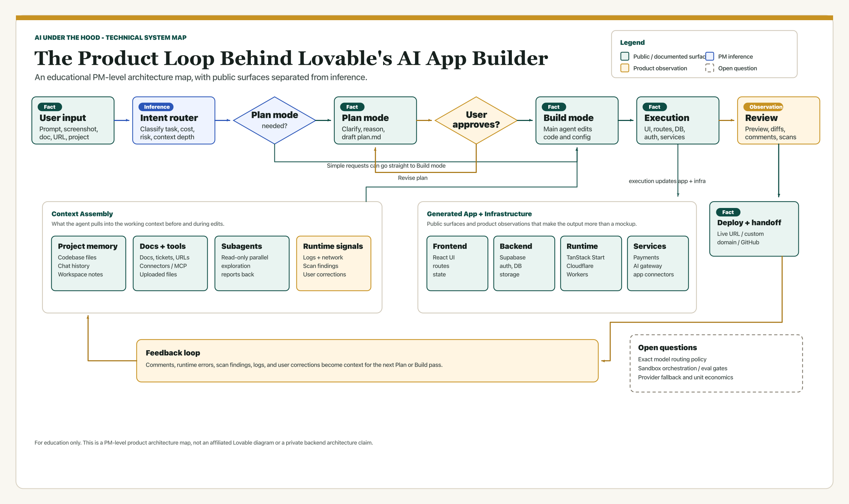Image resolution: width=849 pixels, height=504 pixels.
Task: Click 'Exact model routing policy' text
Action: click(672, 359)
